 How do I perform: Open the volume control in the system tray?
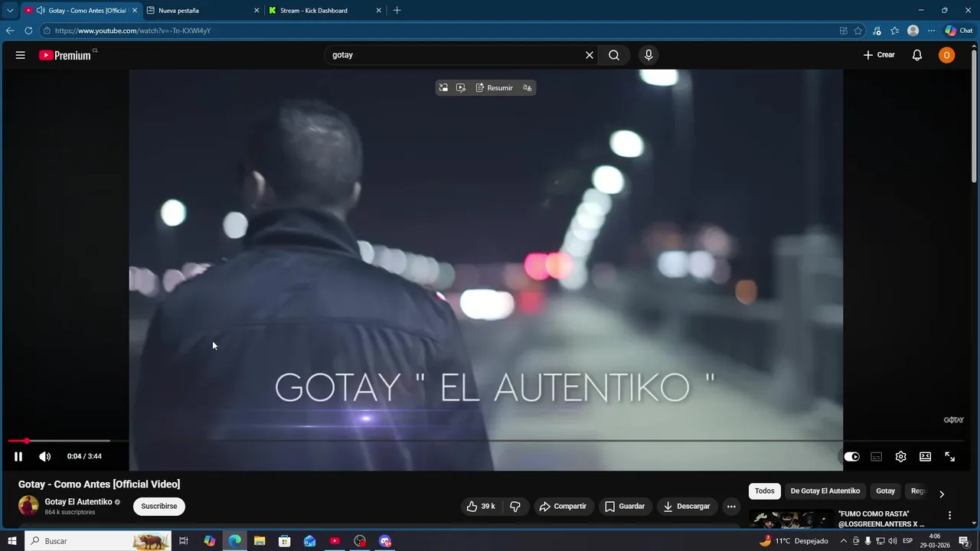click(892, 541)
